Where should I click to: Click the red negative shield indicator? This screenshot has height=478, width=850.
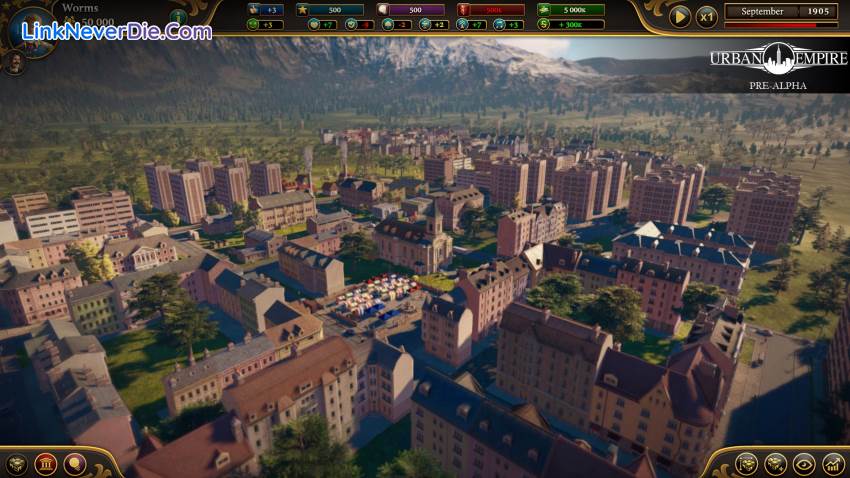359,24
